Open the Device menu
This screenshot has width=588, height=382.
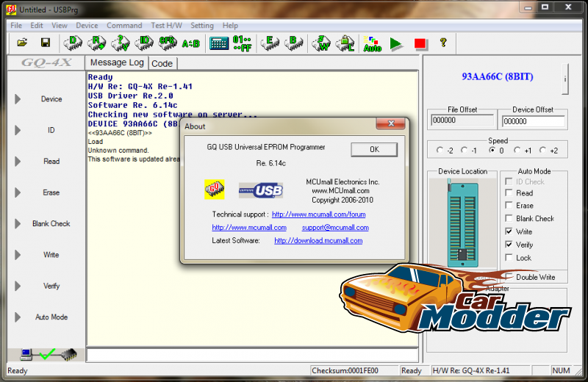point(87,26)
